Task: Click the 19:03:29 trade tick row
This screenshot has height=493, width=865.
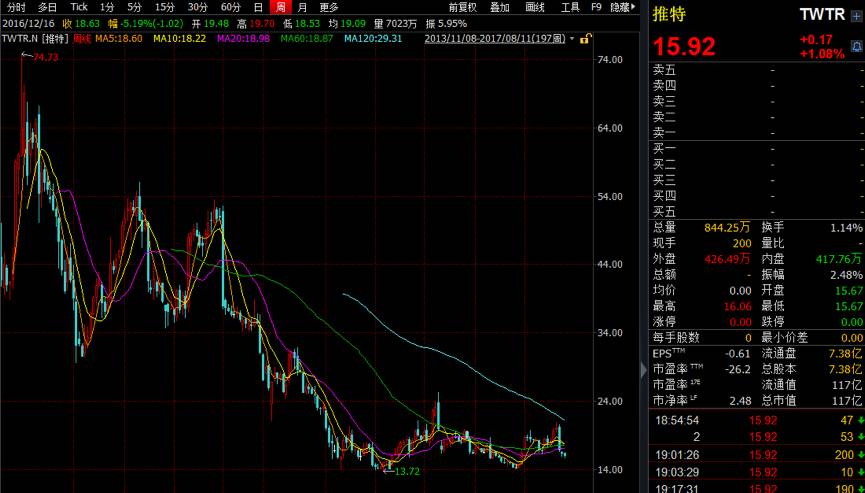Action: tap(757, 473)
